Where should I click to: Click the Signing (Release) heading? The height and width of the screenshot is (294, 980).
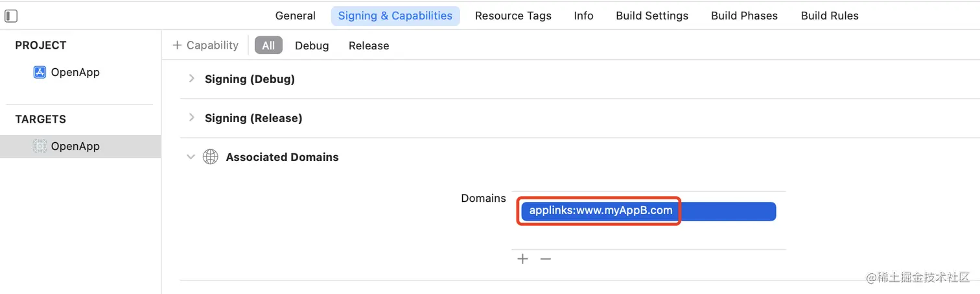point(253,118)
